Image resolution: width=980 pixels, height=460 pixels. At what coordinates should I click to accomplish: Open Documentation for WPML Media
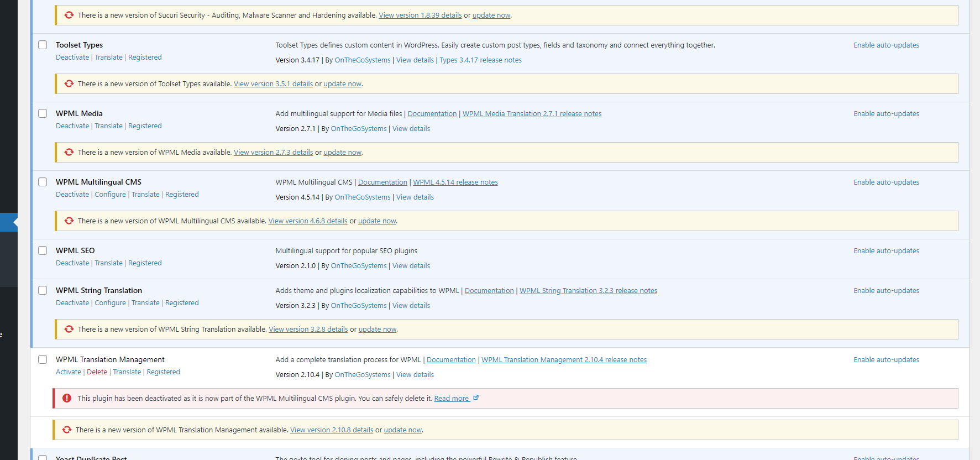click(x=432, y=114)
